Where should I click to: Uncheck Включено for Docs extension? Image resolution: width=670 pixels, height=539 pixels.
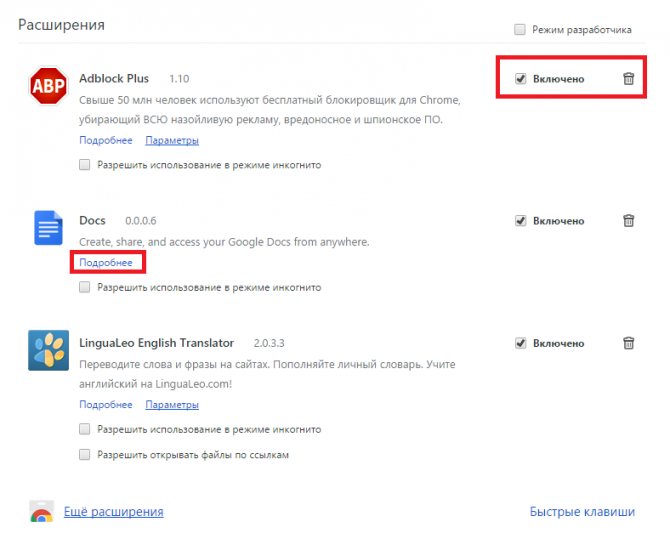point(520,221)
